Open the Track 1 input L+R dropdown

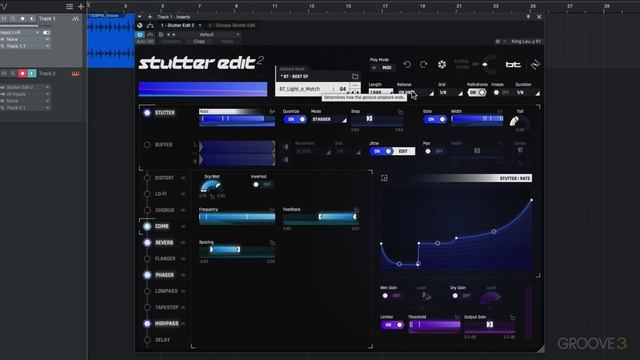(x=20, y=32)
